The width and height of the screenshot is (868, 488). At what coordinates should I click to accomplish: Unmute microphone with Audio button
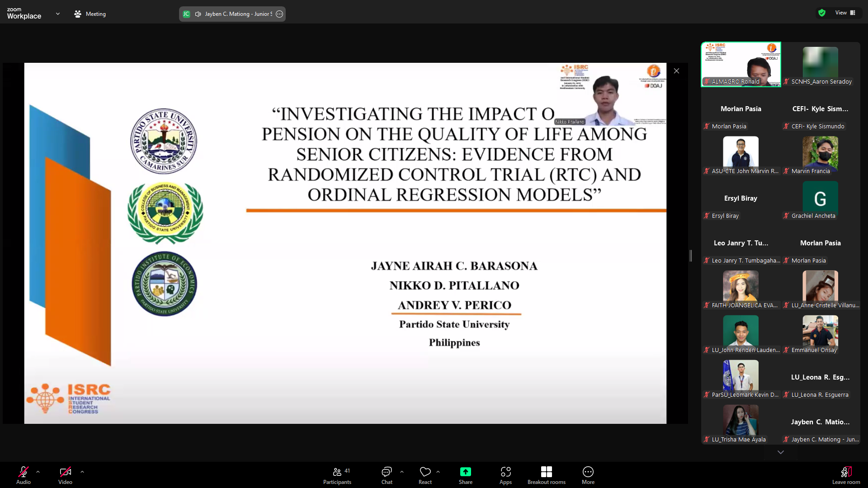click(24, 475)
